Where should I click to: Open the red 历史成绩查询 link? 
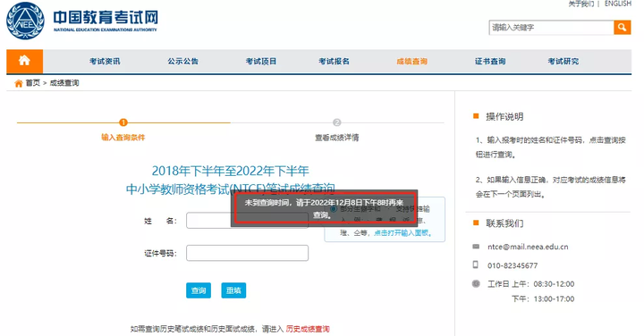point(308,329)
